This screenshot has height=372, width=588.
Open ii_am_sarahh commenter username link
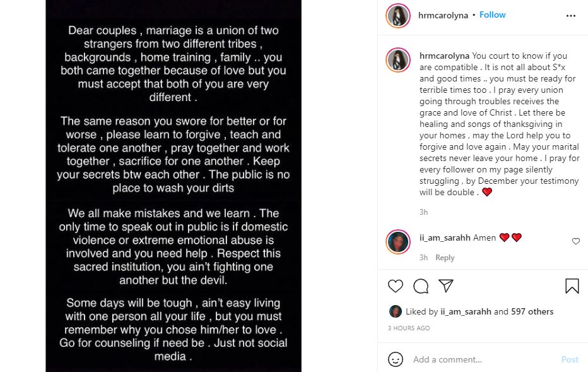(445, 237)
